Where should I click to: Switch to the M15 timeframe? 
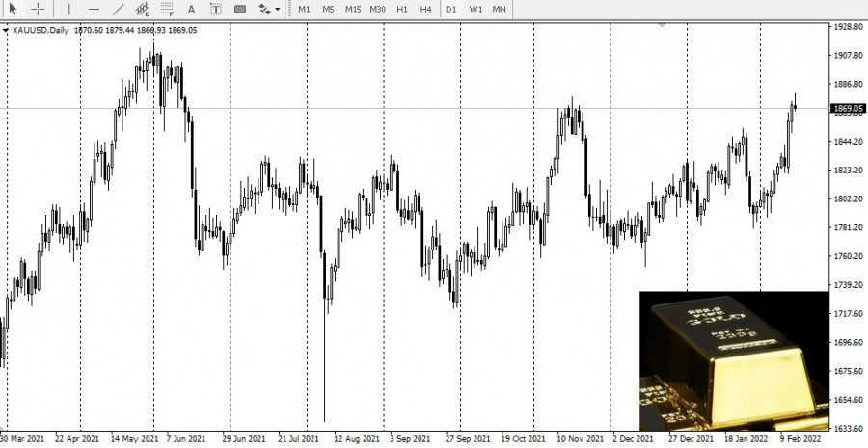(x=353, y=9)
